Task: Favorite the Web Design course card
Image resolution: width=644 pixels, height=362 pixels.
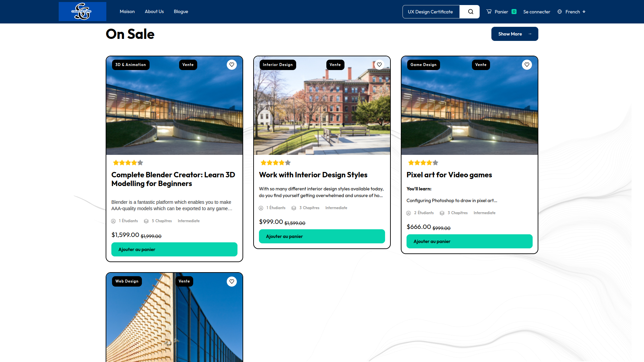Action: (x=232, y=282)
